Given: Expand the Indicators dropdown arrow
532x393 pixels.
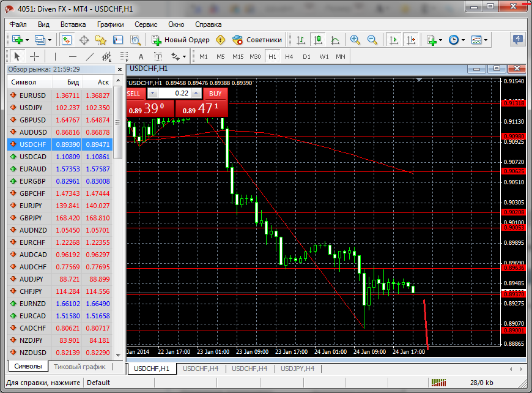Looking at the screenshot, I should tap(441, 40).
